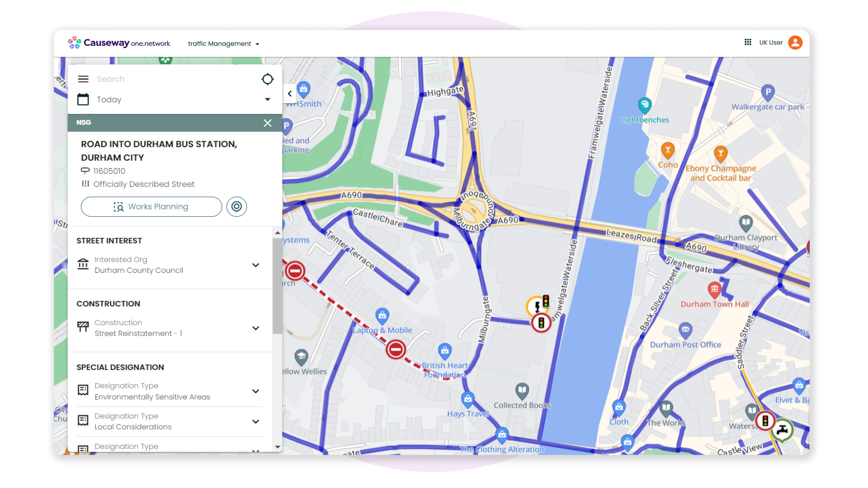Click Collected Books pin
This screenshot has width=868, height=488.
pos(522,391)
